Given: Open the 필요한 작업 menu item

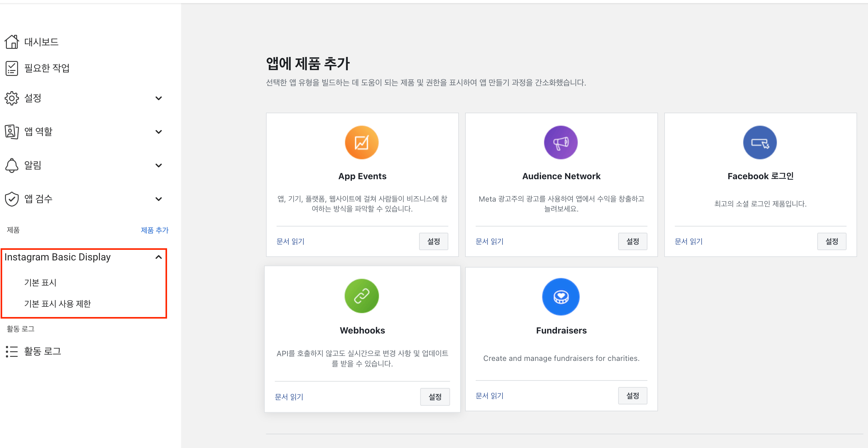Looking at the screenshot, I should pyautogui.click(x=47, y=68).
